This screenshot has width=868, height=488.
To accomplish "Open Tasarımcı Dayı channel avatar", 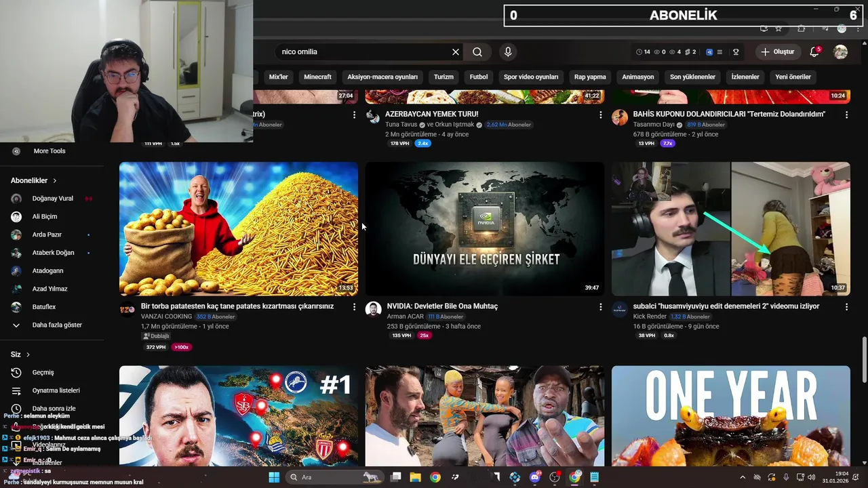I will pyautogui.click(x=620, y=118).
